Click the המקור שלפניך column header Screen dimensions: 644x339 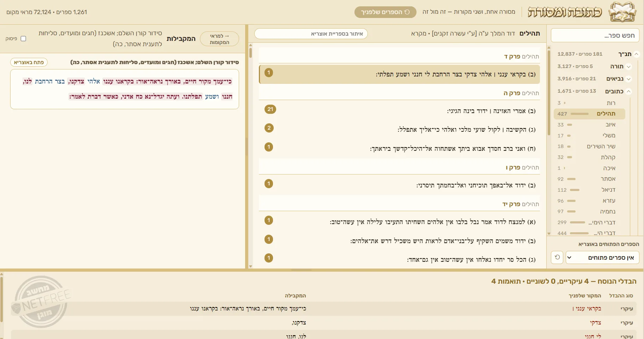click(x=585, y=296)
